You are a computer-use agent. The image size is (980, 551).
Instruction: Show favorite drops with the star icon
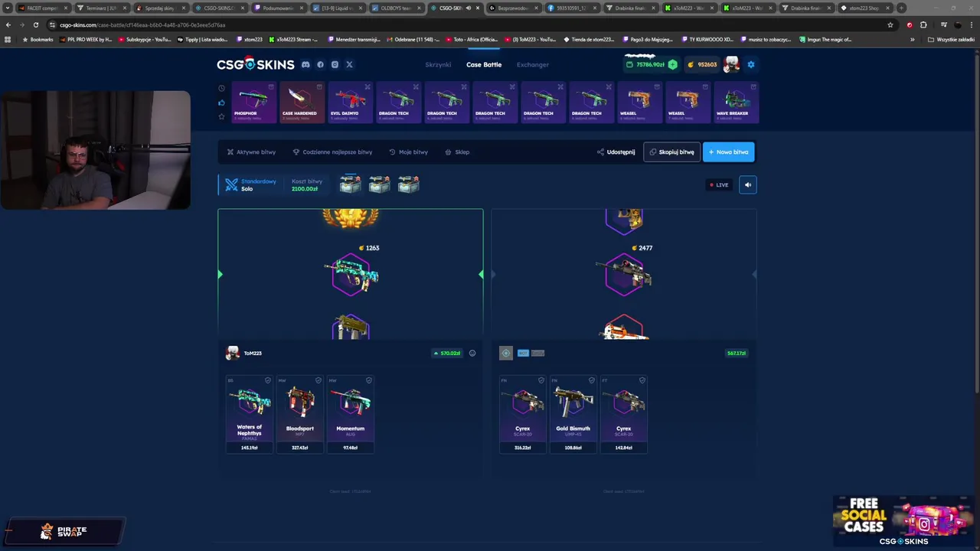(x=222, y=116)
